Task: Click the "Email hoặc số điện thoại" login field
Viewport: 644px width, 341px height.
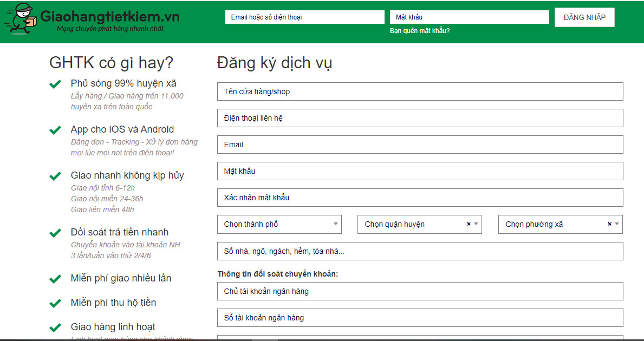Action: point(304,17)
